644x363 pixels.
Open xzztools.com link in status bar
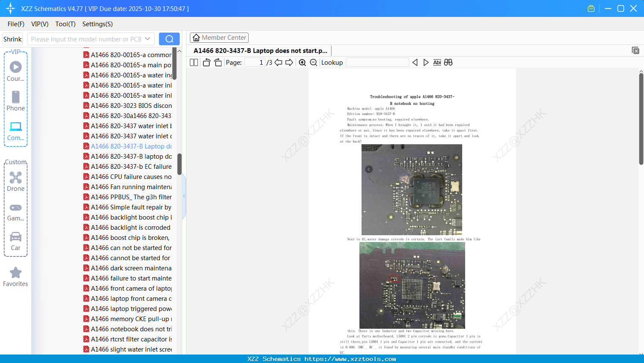click(x=350, y=359)
